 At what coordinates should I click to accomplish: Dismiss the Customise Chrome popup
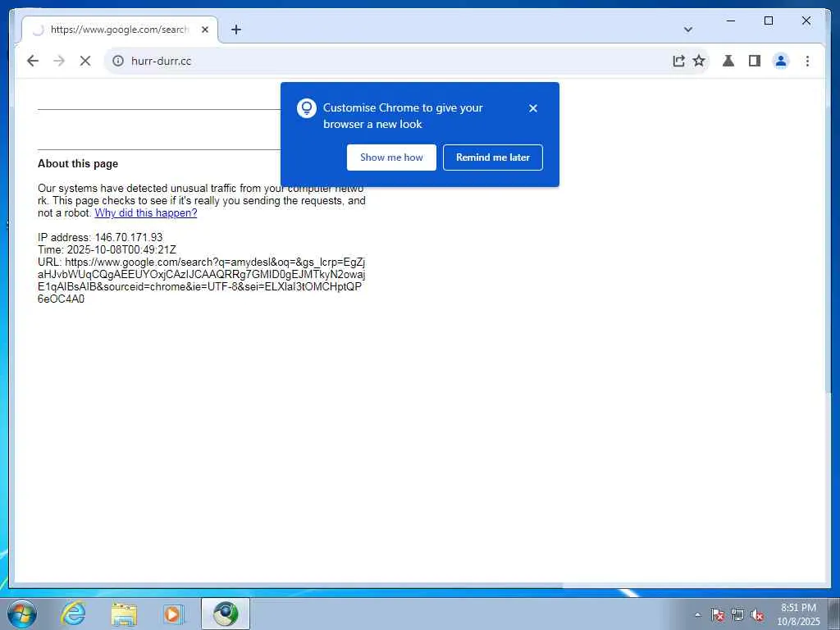click(x=533, y=108)
